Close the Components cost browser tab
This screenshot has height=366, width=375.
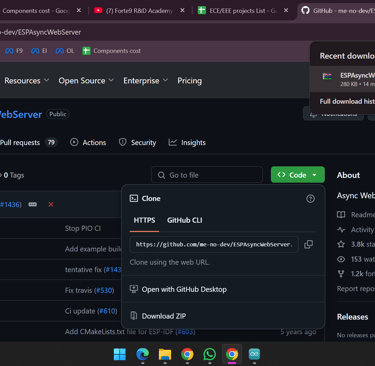(79, 10)
